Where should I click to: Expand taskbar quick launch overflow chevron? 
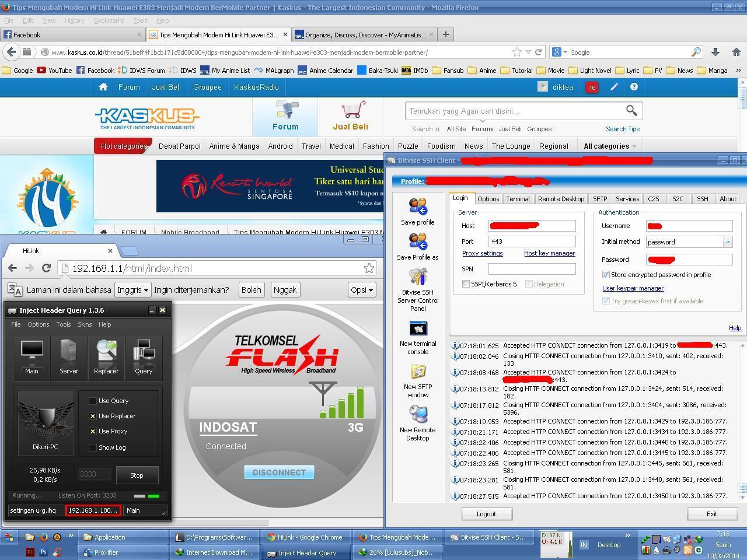pos(71,535)
